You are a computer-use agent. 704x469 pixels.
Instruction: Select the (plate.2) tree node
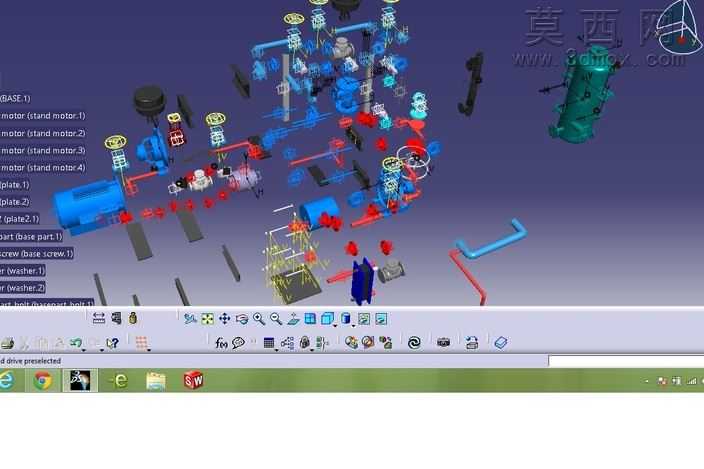[15, 202]
